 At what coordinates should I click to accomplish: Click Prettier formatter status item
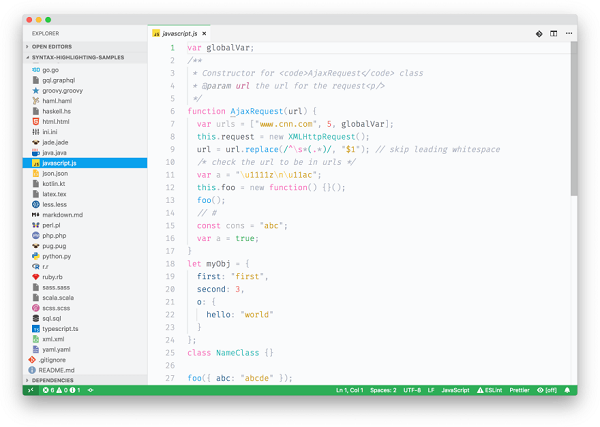[520, 390]
